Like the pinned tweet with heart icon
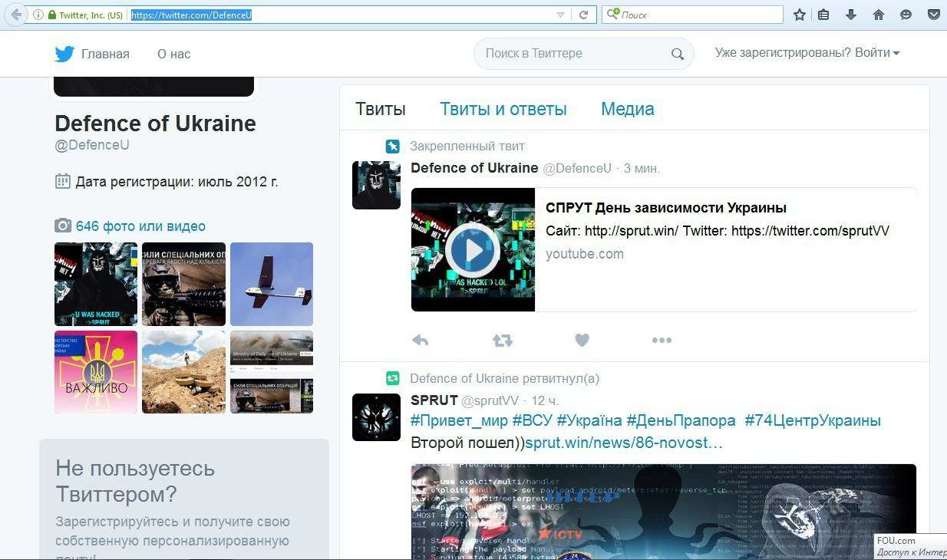The width and height of the screenshot is (947, 560). (582, 340)
